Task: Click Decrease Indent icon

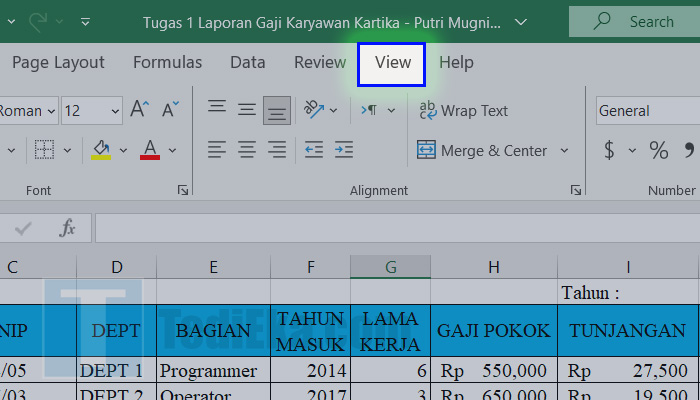Action: tap(314, 150)
